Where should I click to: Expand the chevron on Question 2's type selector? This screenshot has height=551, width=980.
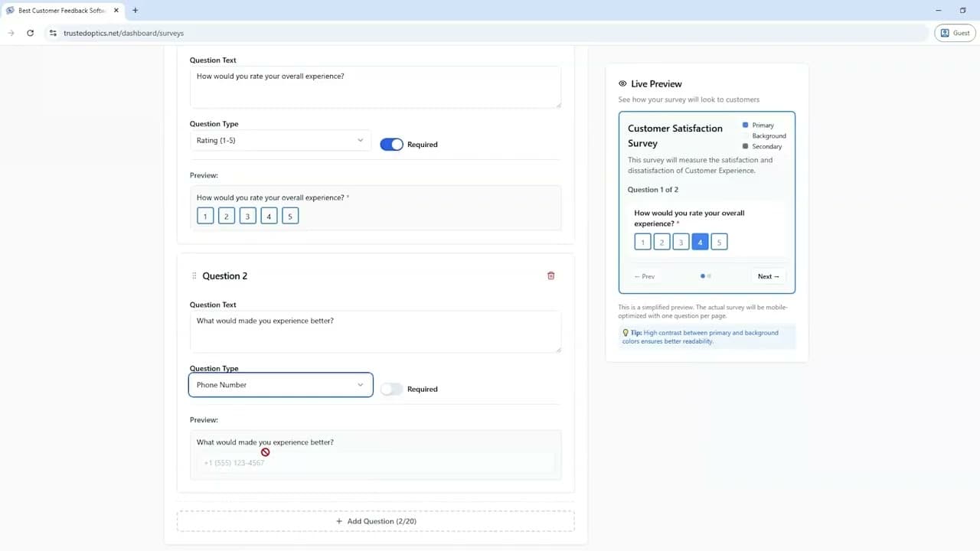click(360, 385)
